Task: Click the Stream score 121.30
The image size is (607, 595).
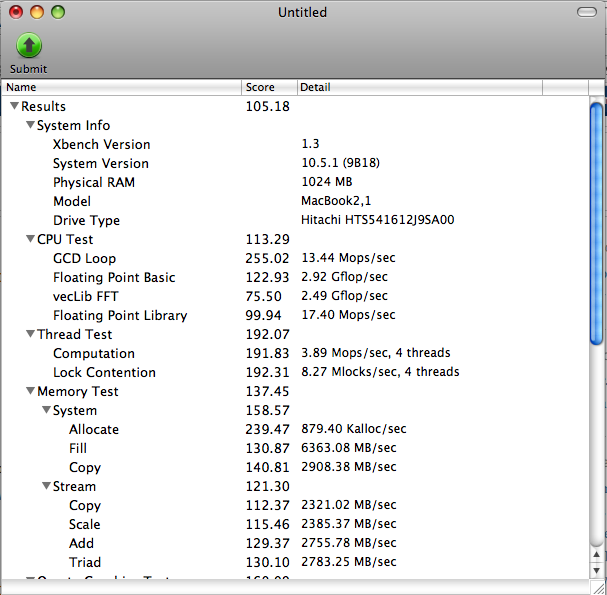Action: pos(267,485)
